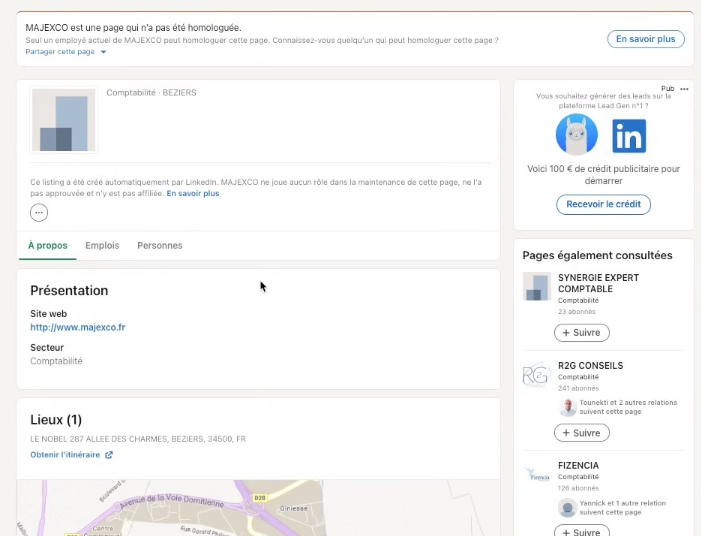701x536 pixels.
Task: Click the Partager cette page link
Action: pos(60,52)
